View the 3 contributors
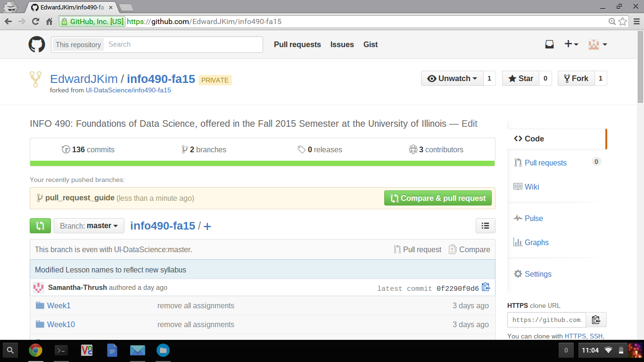The height and width of the screenshot is (362, 644). (x=436, y=149)
